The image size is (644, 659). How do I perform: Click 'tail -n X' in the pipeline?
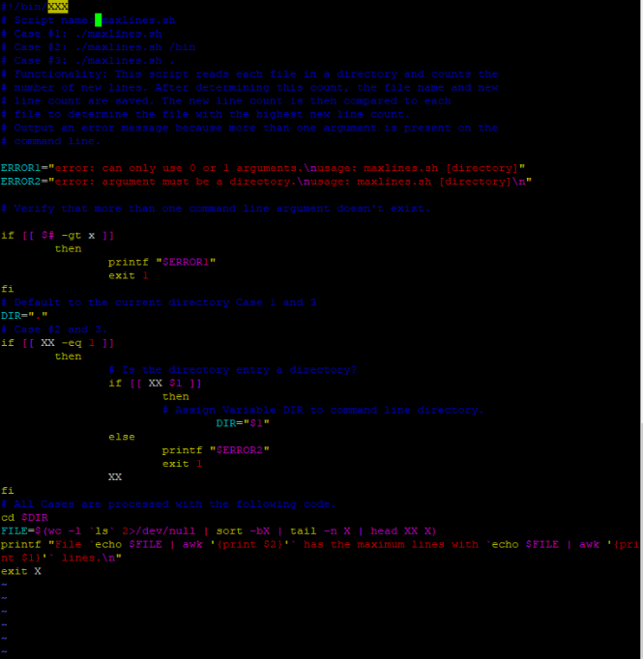click(320, 530)
